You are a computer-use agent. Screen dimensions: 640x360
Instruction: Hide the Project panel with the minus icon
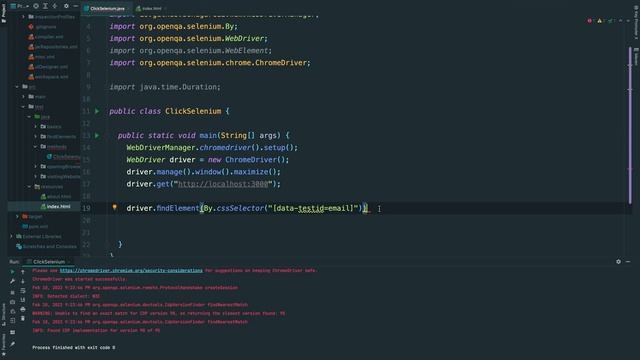76,6
